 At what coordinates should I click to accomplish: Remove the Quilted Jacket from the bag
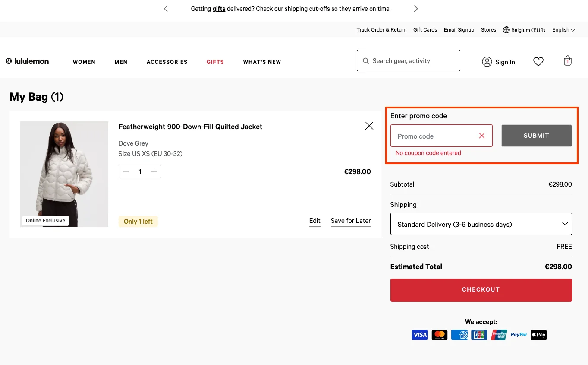click(x=369, y=125)
